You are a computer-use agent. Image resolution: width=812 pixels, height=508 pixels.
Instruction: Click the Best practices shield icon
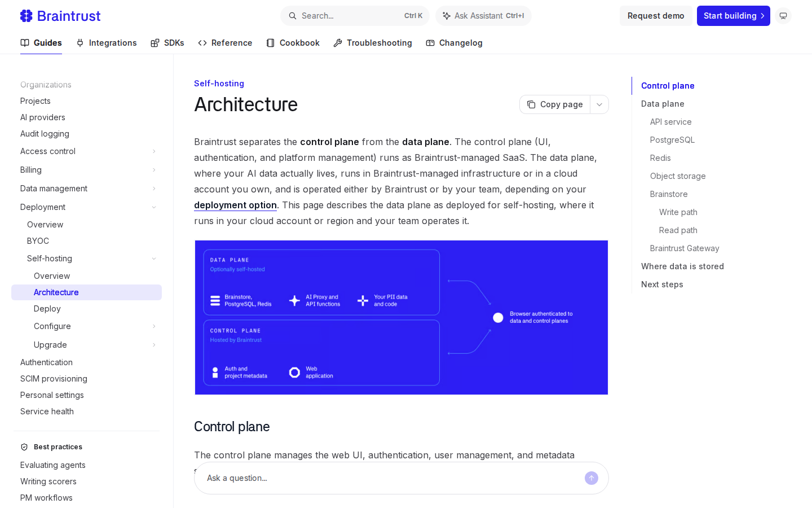(x=24, y=447)
